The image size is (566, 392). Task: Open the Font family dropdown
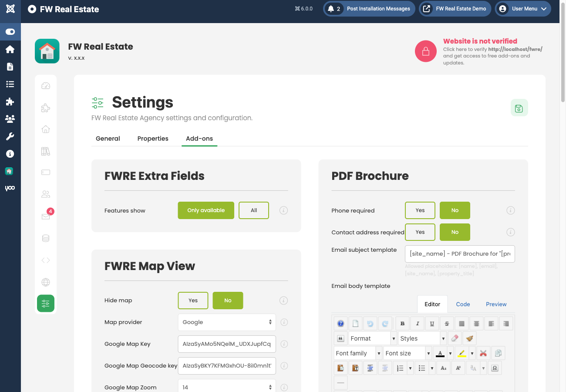click(357, 353)
